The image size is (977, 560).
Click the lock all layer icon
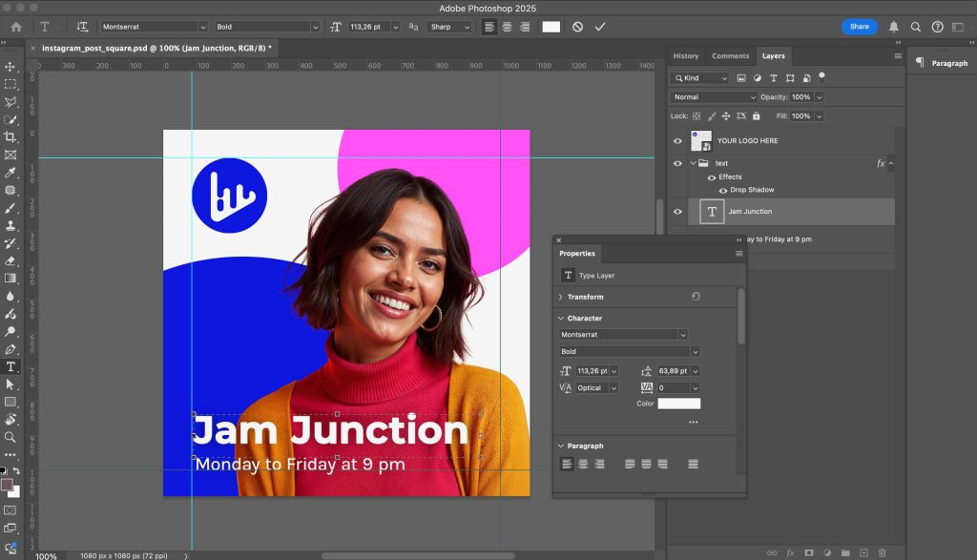coord(756,116)
